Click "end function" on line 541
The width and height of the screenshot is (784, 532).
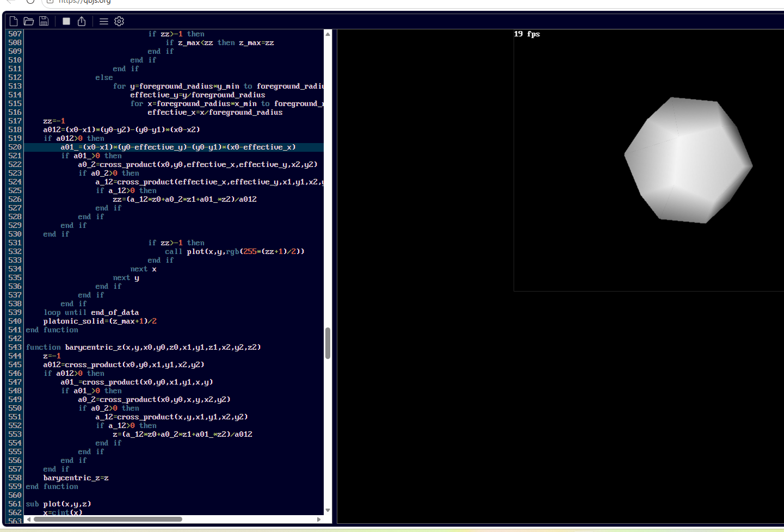(52, 330)
